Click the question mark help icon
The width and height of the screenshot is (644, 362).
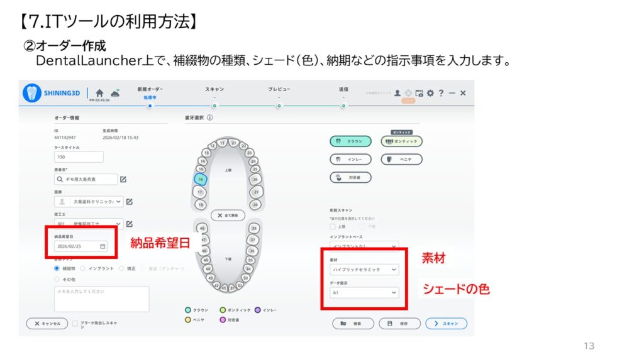click(x=441, y=93)
